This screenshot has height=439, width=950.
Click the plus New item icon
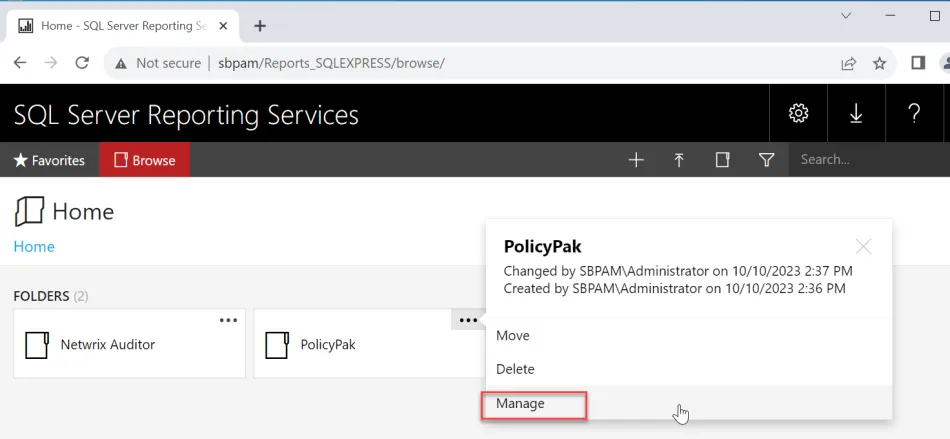636,160
